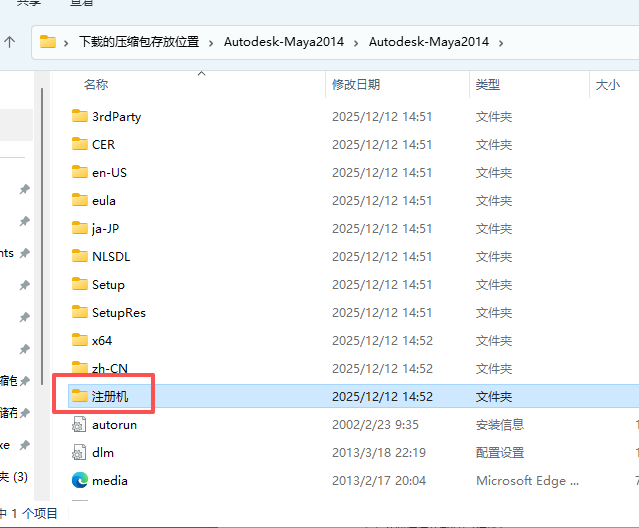The height and width of the screenshot is (528, 639).
Task: Click the 安装信息 type cell of autorun
Action: coord(500,425)
